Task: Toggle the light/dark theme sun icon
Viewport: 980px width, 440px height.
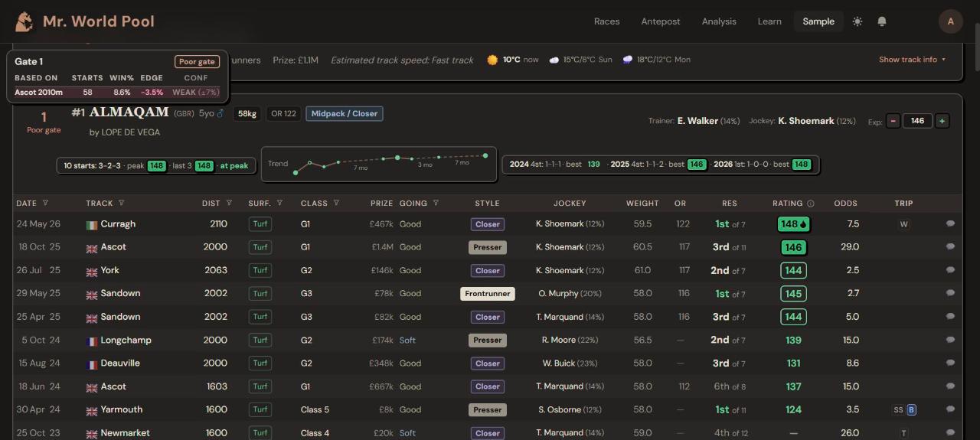Action: click(857, 21)
